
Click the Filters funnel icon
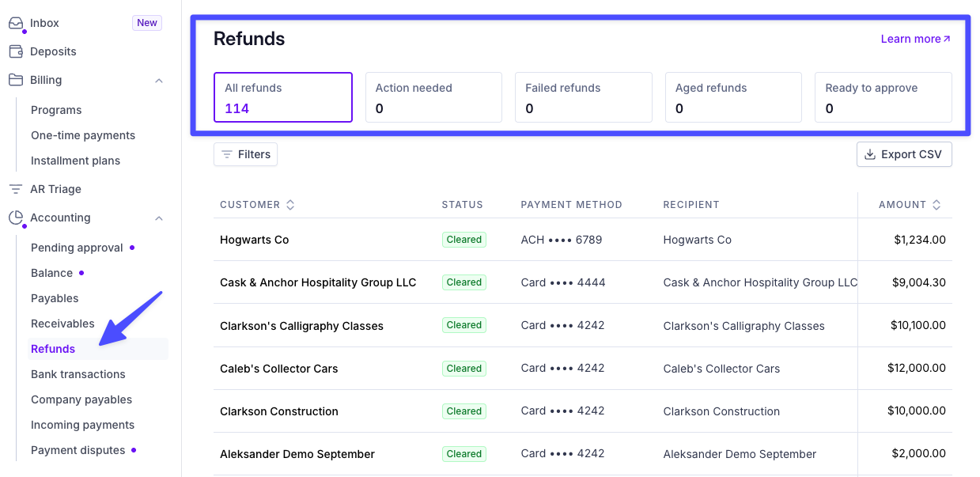click(x=227, y=154)
